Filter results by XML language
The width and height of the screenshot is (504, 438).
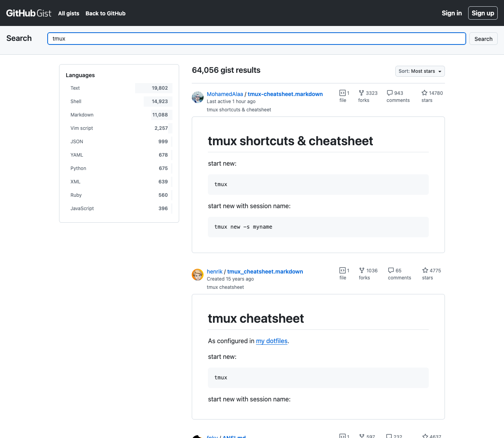[119, 182]
